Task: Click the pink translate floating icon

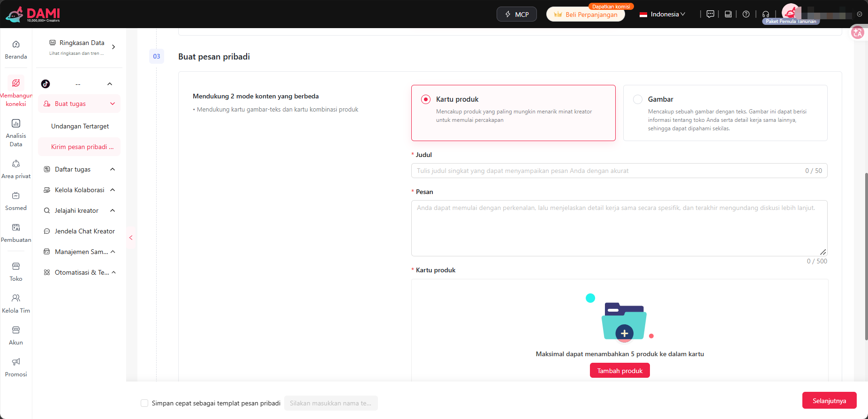Action: tap(858, 32)
